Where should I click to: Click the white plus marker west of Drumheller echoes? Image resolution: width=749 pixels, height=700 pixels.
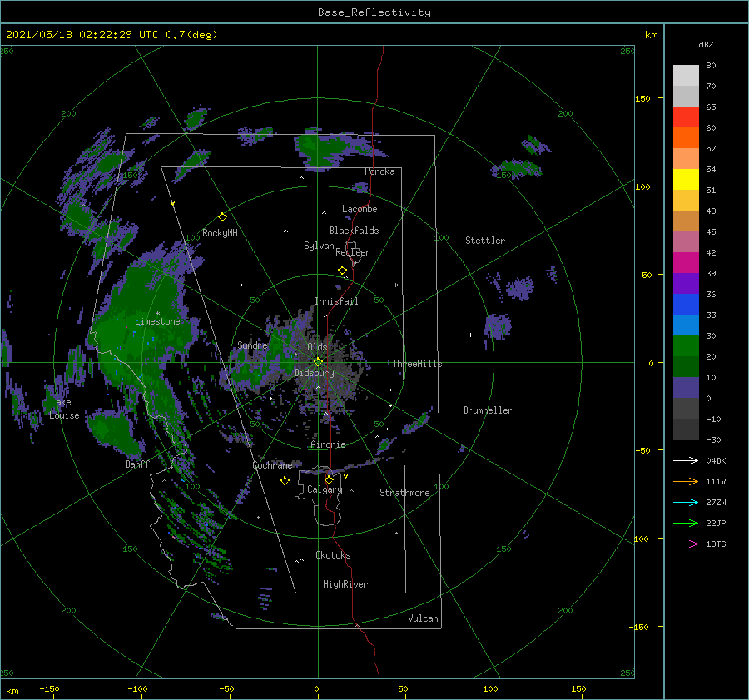470,335
